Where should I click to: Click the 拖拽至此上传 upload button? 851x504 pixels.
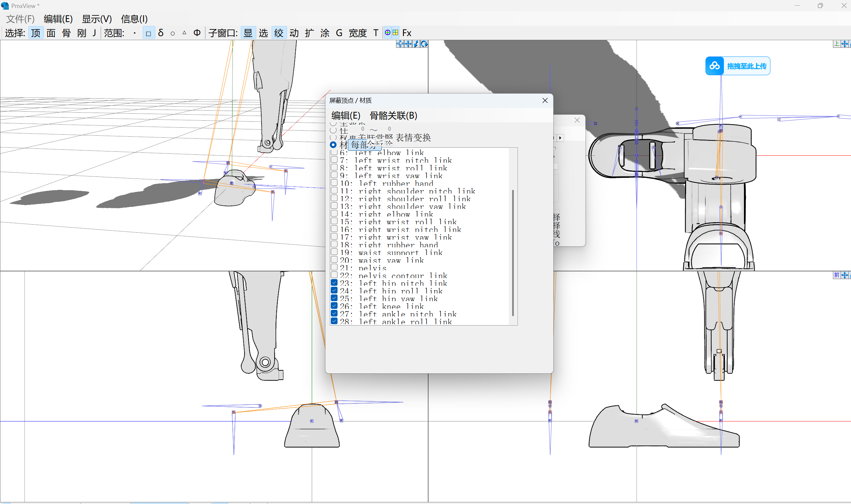coord(738,66)
